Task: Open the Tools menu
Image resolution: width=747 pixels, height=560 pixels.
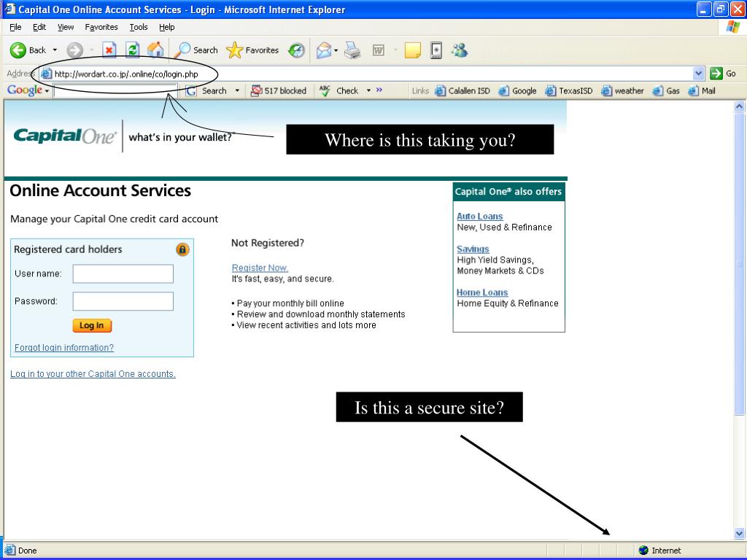Action: click(x=139, y=27)
